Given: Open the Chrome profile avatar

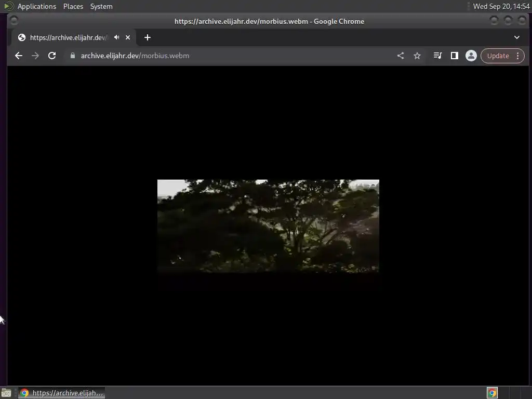Looking at the screenshot, I should click(471, 56).
